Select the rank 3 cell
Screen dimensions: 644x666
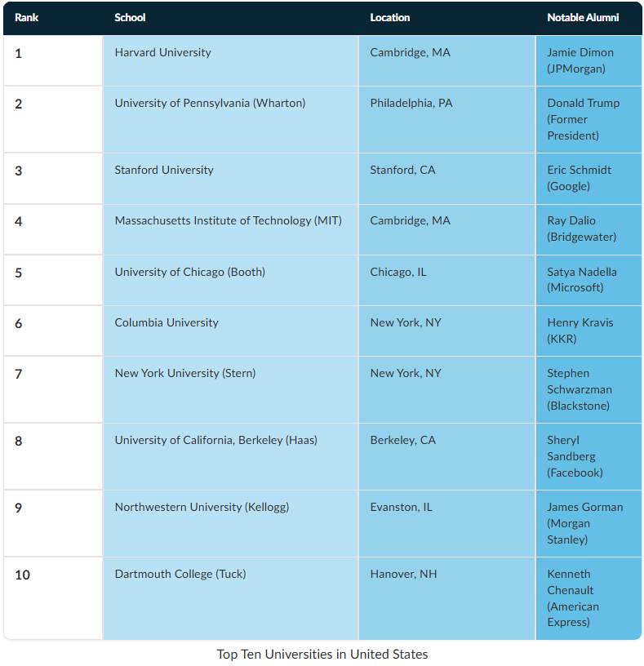[53, 179]
